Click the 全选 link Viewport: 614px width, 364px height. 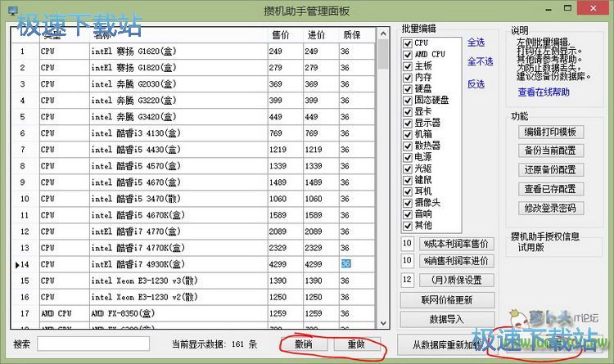[x=476, y=43]
